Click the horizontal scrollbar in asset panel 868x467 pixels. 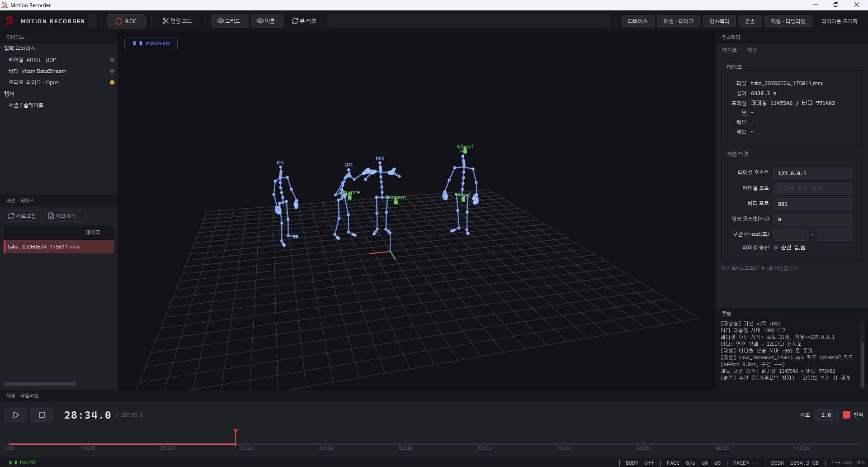[x=40, y=384]
